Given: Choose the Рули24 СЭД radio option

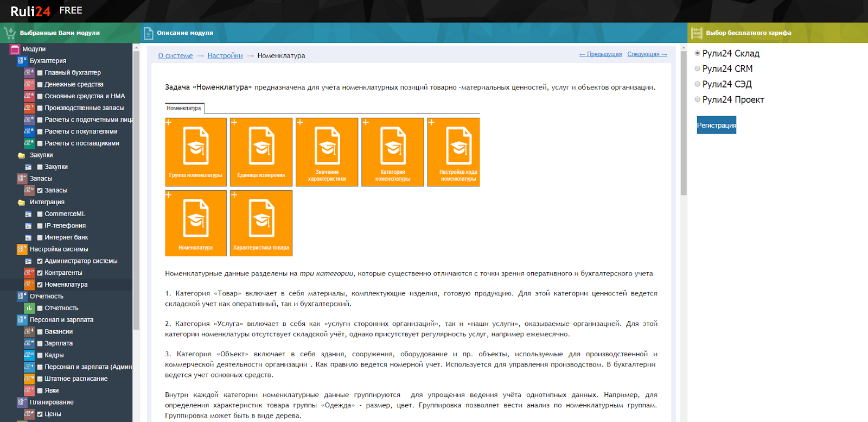Looking at the screenshot, I should pos(698,84).
